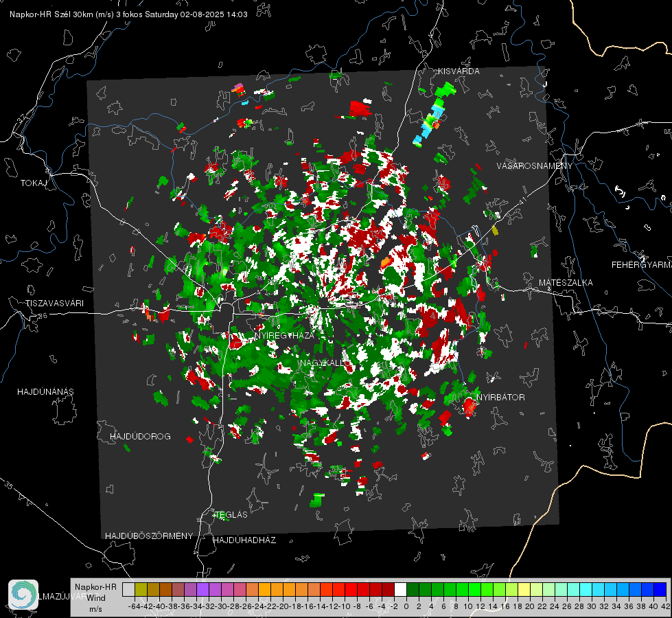The width and height of the screenshot is (672, 618).
Task: Click road number 36 near Tiszavasvári
Action: [x=43, y=316]
